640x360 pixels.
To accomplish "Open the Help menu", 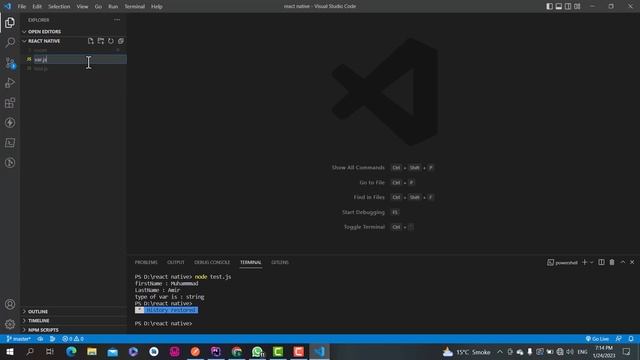I will (157, 6).
